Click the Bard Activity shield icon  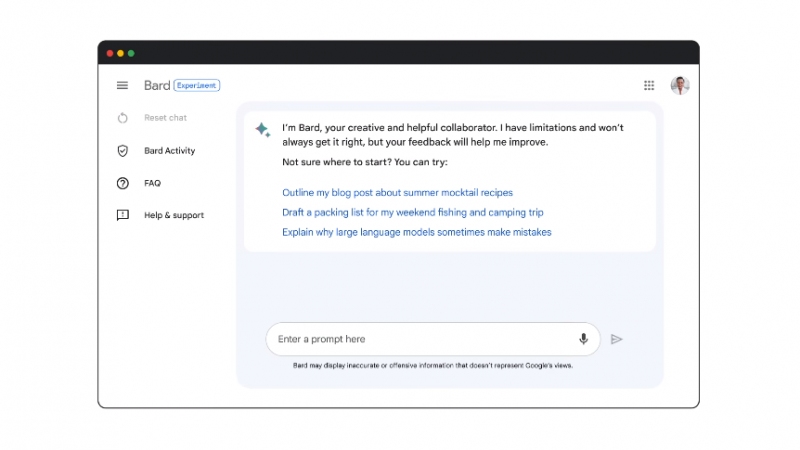pos(123,151)
